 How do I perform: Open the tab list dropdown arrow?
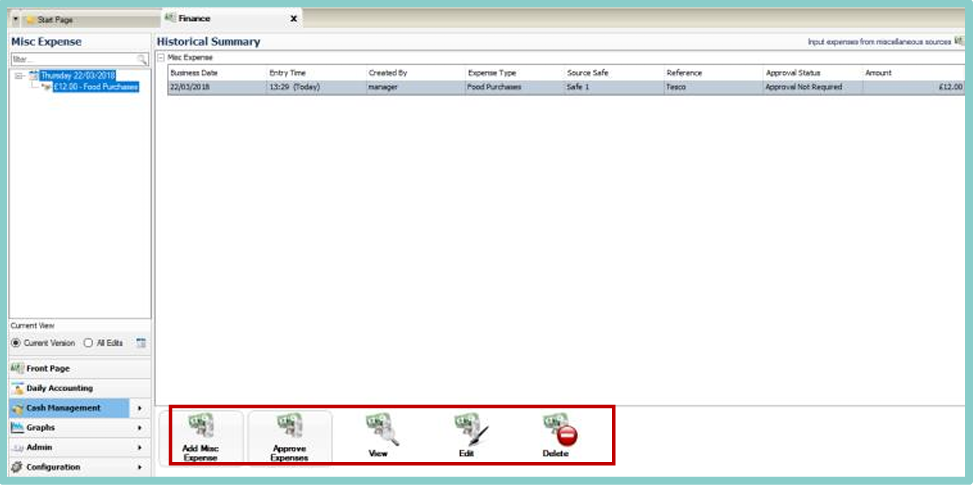pos(16,19)
